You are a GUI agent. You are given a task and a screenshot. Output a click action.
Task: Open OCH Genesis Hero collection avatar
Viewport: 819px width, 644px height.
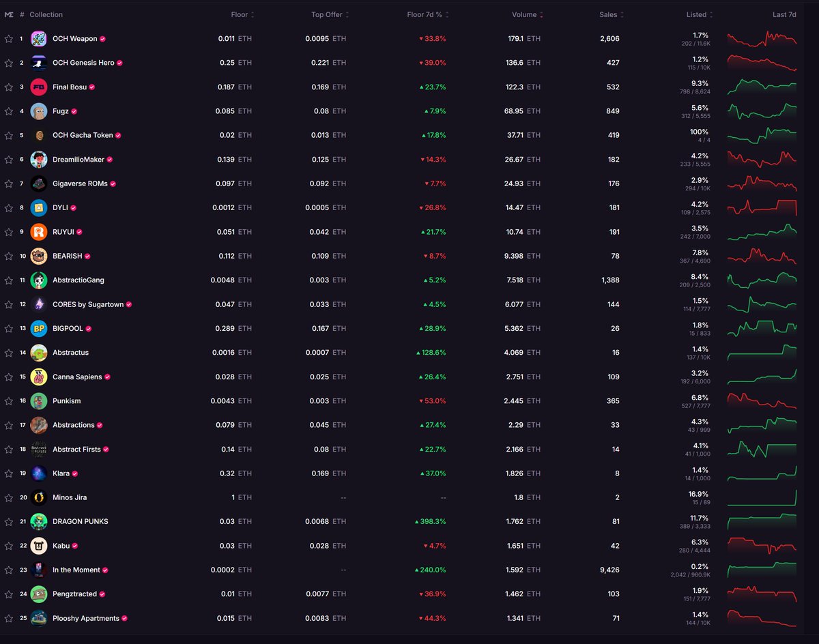(x=39, y=63)
